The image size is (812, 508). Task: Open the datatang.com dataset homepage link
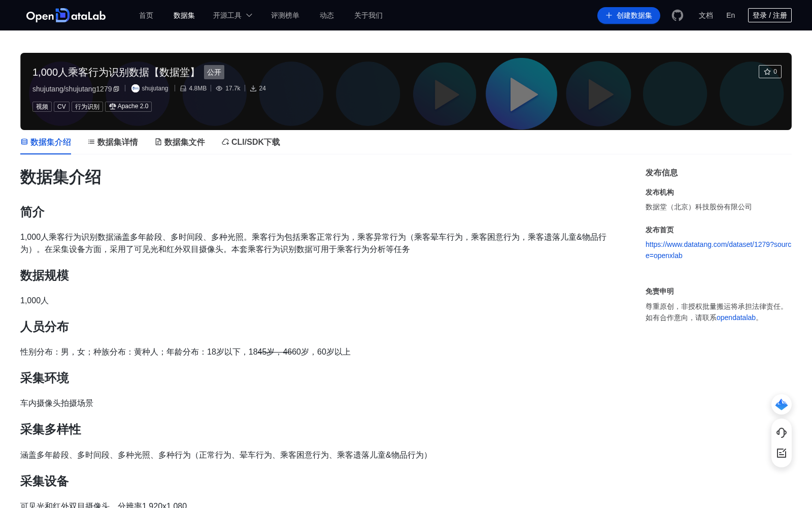point(718,250)
